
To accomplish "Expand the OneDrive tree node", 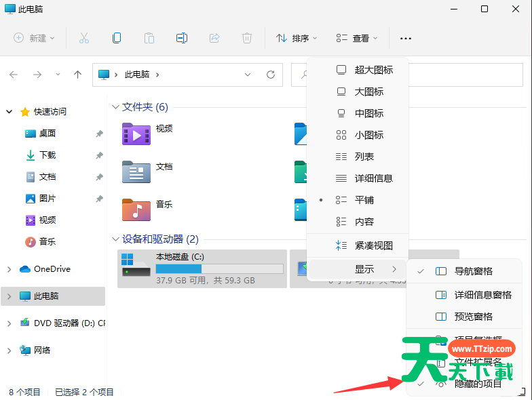I will pyautogui.click(x=9, y=269).
